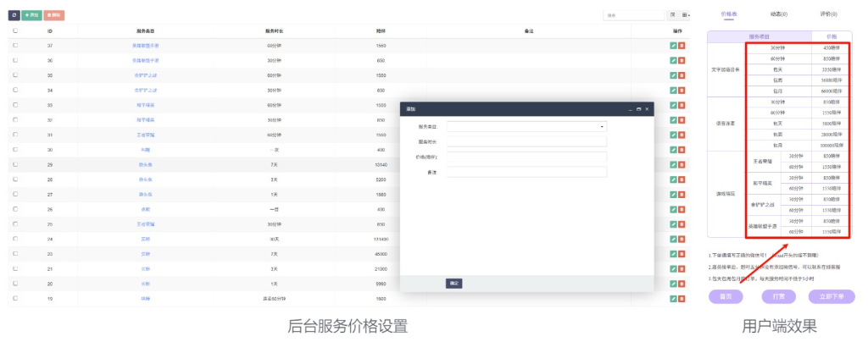Click the table view toggle icon beside search
This screenshot has height=342, width=868.
click(672, 15)
